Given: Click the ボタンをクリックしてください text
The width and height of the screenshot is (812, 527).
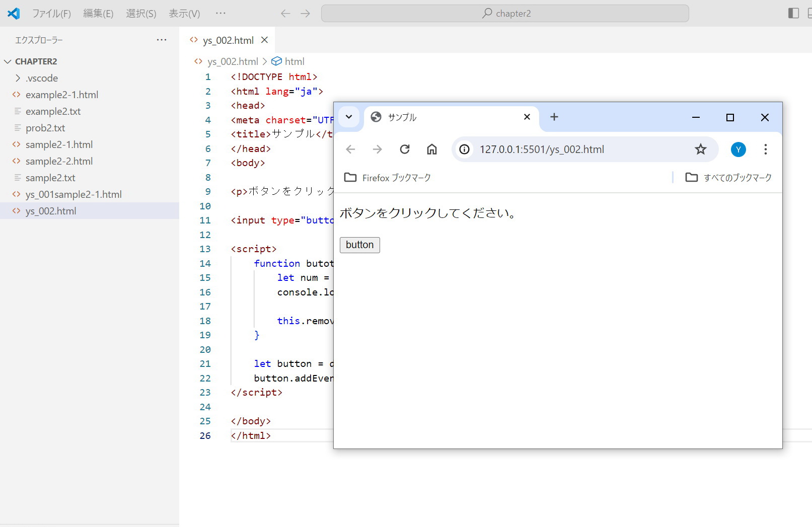Looking at the screenshot, I should tap(429, 213).
